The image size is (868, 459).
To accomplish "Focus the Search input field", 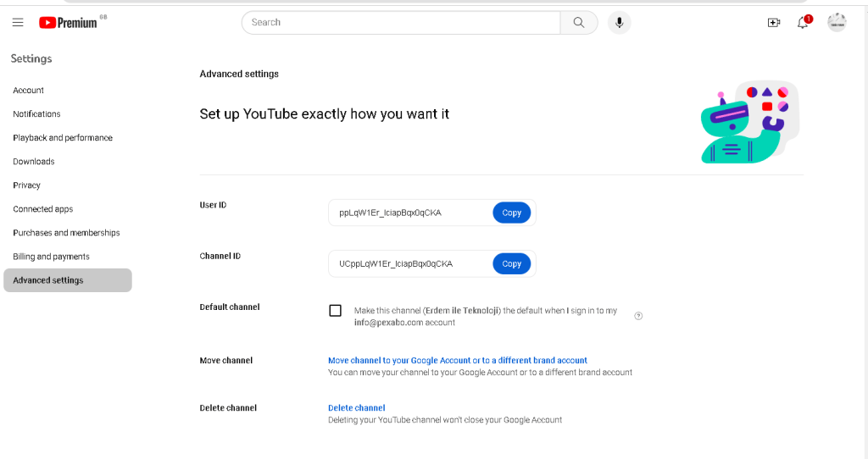I will [x=401, y=23].
